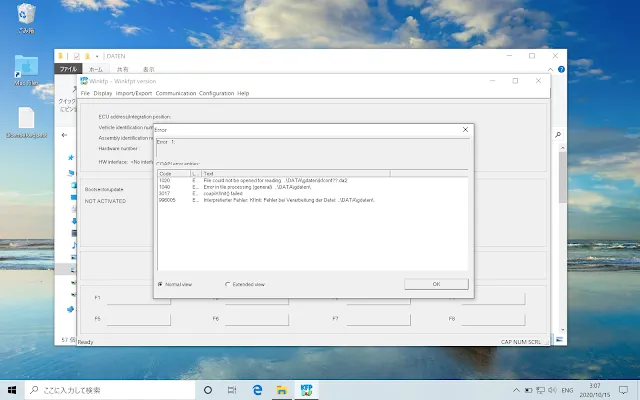640x400 pixels.
Task: Click Quick access star in Explorer sidebar
Action: click(x=71, y=158)
